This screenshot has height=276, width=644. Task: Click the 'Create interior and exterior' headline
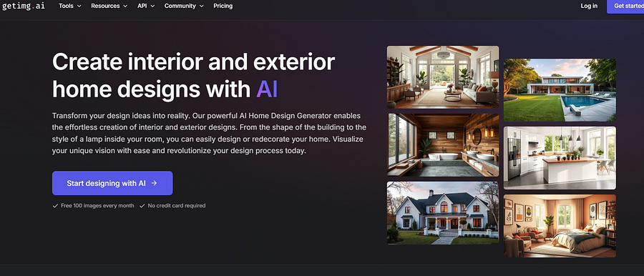coord(193,76)
